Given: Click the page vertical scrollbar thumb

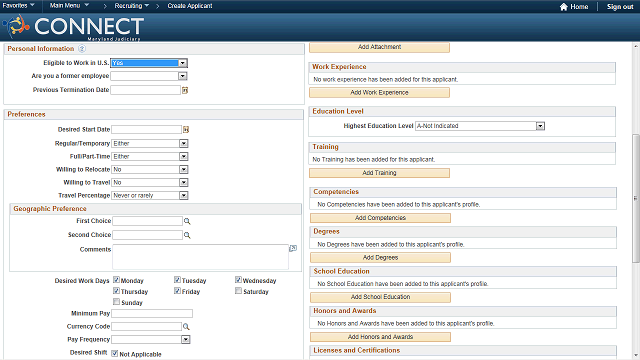Looking at the screenshot, I should pos(636,198).
